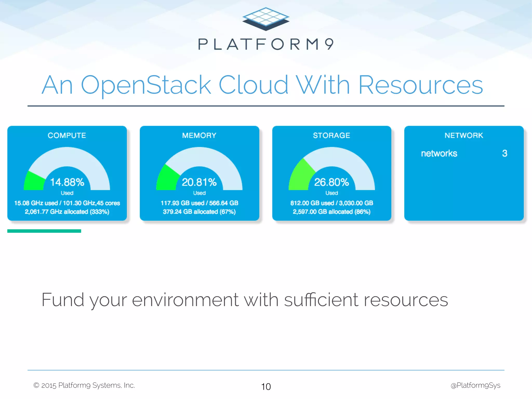Click the 'Used' label under memory percentage
Image resolution: width=532 pixels, height=399 pixels.
click(199, 193)
